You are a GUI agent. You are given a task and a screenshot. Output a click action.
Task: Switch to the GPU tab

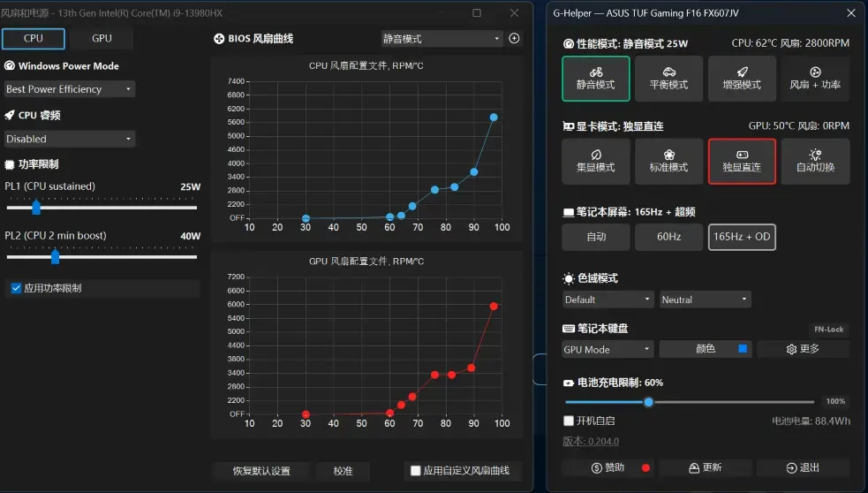tap(102, 39)
